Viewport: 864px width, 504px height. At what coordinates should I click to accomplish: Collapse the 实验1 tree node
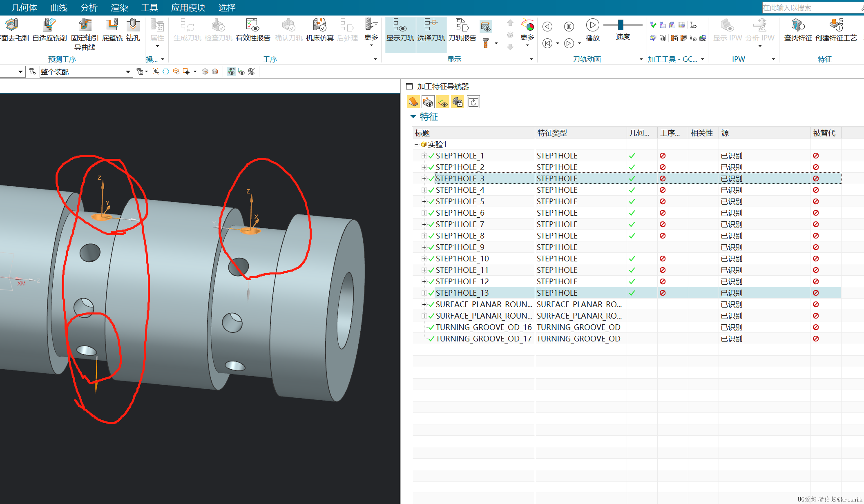[x=416, y=144]
